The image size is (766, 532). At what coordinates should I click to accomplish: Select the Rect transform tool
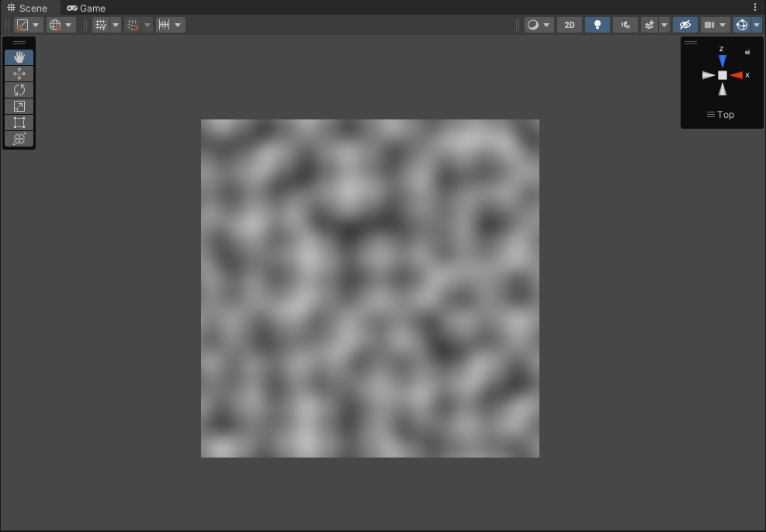19,123
